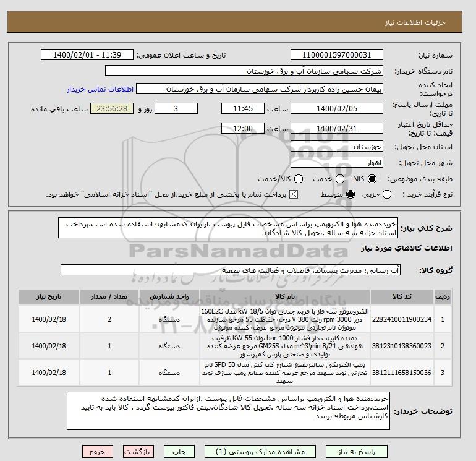
Task: Select the کالا radio button
Action: coord(372,179)
